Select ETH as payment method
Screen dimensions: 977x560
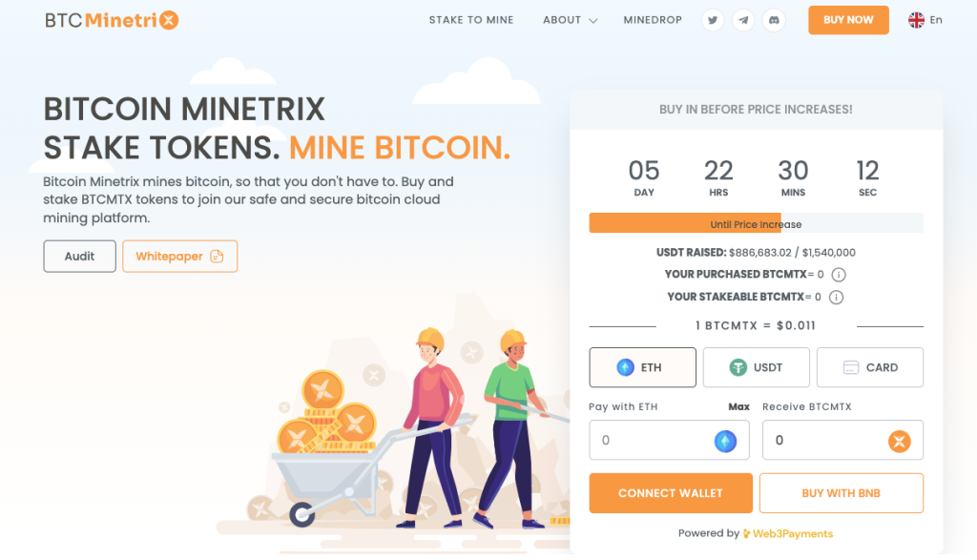[642, 367]
